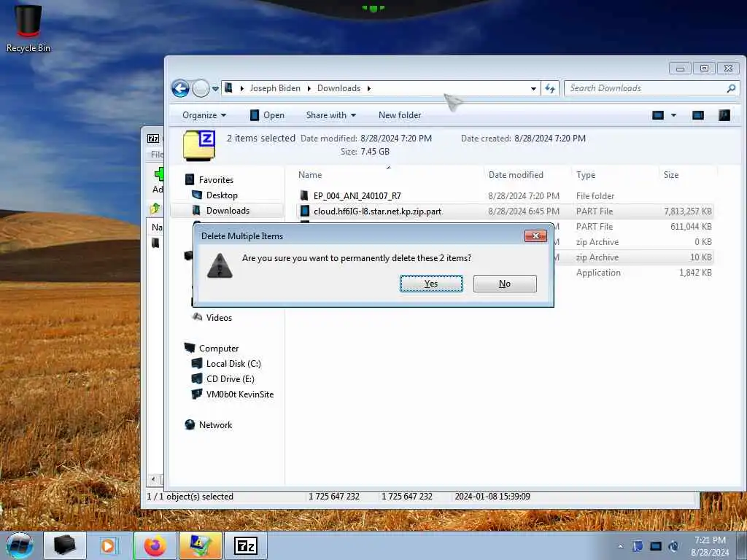The image size is (747, 560).
Task: Open Videos library in navigation pane
Action: (219, 318)
